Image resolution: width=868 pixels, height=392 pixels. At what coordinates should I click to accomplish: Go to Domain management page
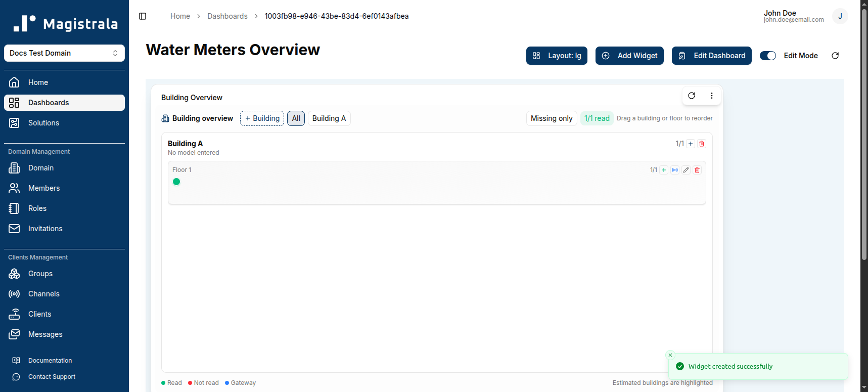pyautogui.click(x=64, y=168)
